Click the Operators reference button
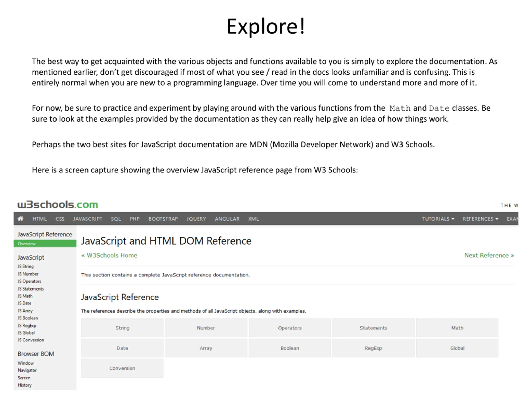The width and height of the screenshot is (532, 399). pos(289,328)
